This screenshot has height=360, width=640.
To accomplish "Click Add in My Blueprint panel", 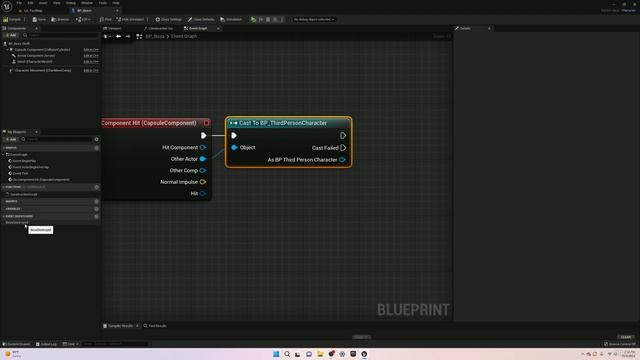I will 11,139.
